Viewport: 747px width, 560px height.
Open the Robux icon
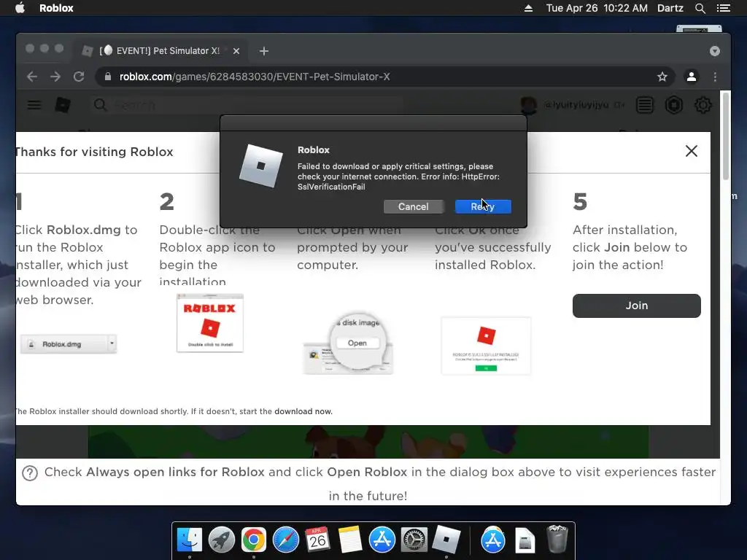(673, 105)
